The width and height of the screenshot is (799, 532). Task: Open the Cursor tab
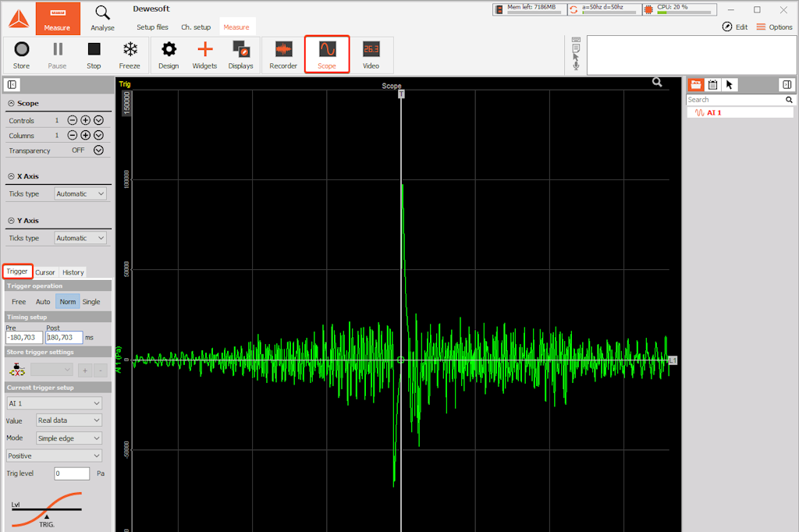(x=44, y=272)
